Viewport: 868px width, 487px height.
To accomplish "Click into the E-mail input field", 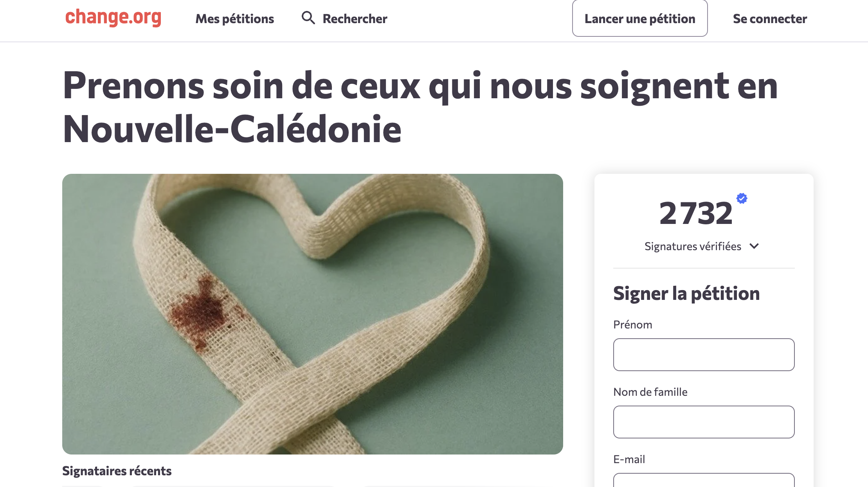I will [x=704, y=481].
